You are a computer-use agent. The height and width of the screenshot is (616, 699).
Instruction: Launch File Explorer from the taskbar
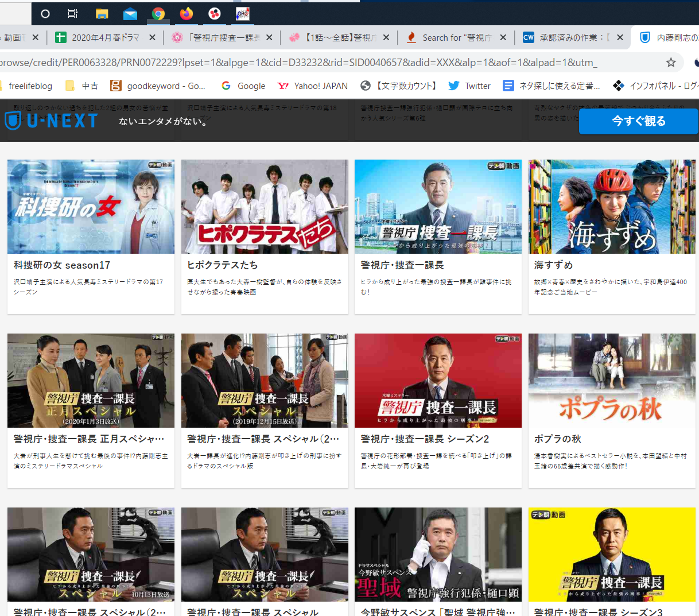click(102, 14)
